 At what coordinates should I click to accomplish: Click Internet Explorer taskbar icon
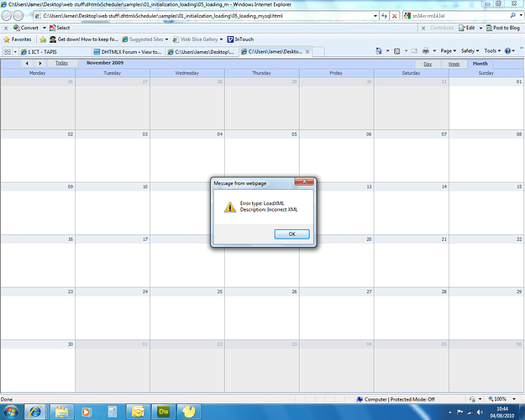[34, 412]
